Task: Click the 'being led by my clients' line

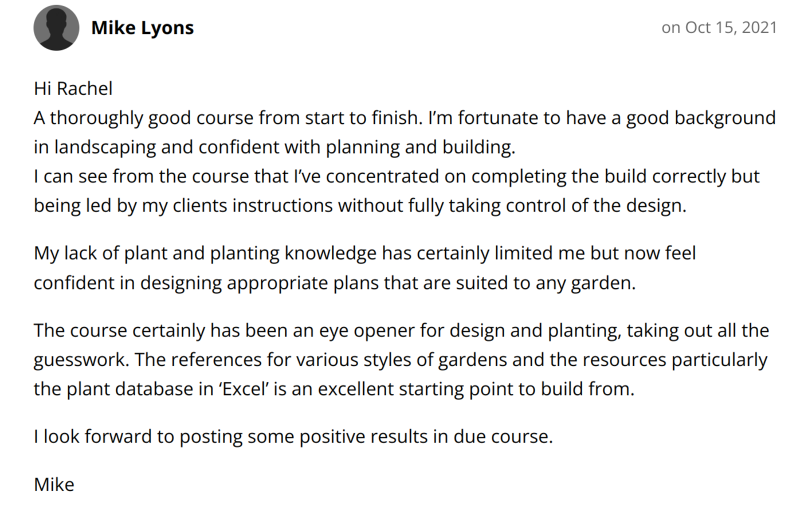Action: (x=360, y=205)
